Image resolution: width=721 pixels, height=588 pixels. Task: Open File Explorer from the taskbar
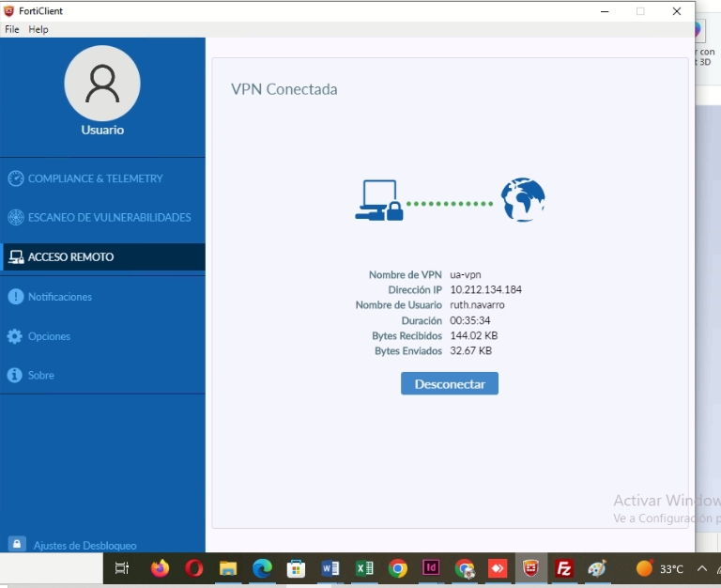[228, 568]
